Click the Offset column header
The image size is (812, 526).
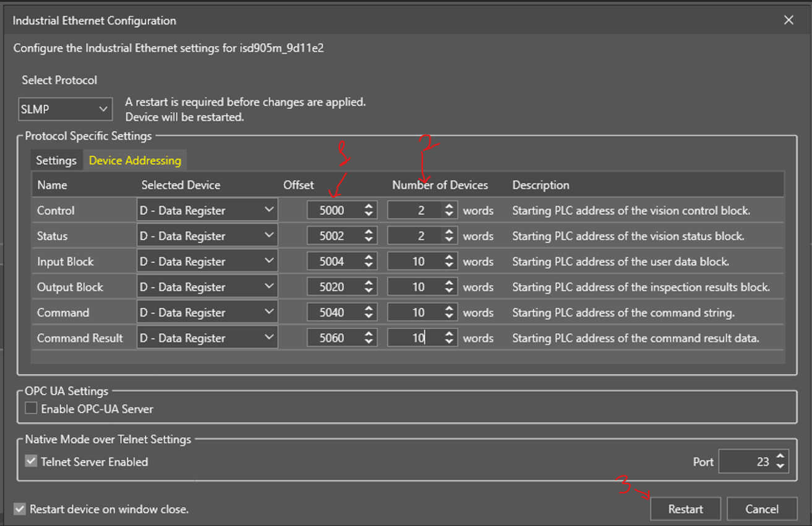tap(299, 185)
